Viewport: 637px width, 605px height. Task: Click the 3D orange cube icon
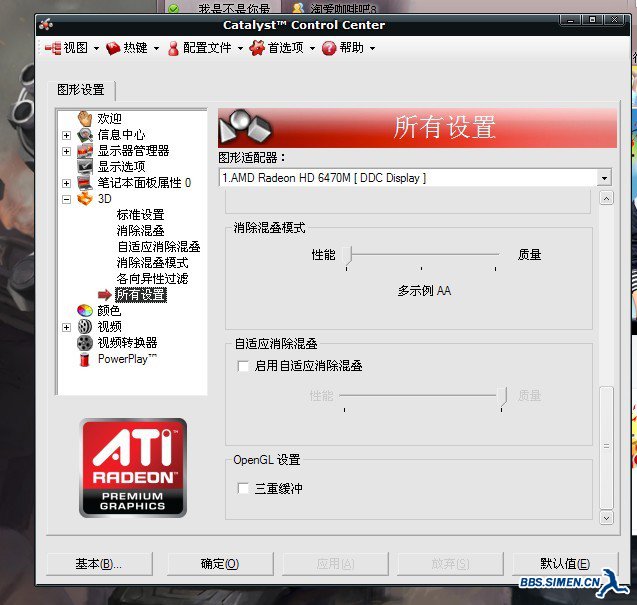(x=85, y=199)
